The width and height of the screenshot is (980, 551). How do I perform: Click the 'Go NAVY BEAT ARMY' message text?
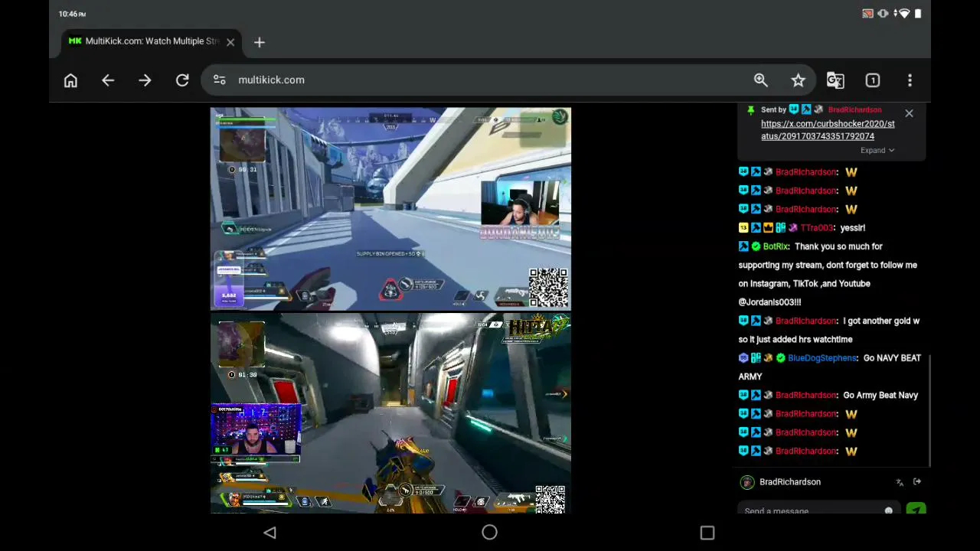830,367
